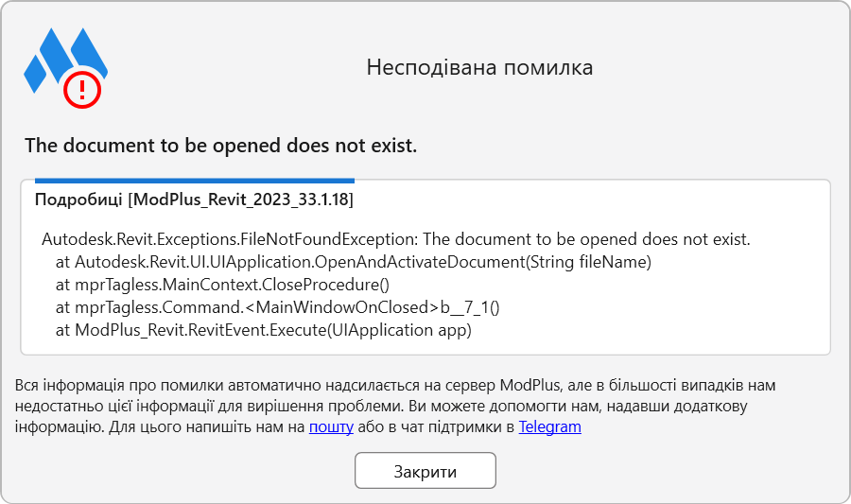Close the dialog with the Закрити button
Image resolution: width=851 pixels, height=504 pixels.
pyautogui.click(x=425, y=470)
